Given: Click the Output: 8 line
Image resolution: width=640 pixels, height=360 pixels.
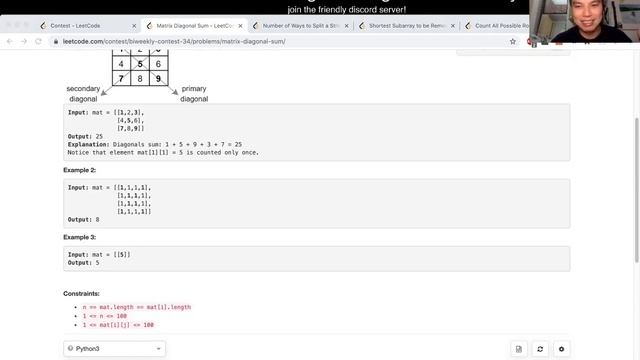Looking at the screenshot, I should (x=84, y=220).
